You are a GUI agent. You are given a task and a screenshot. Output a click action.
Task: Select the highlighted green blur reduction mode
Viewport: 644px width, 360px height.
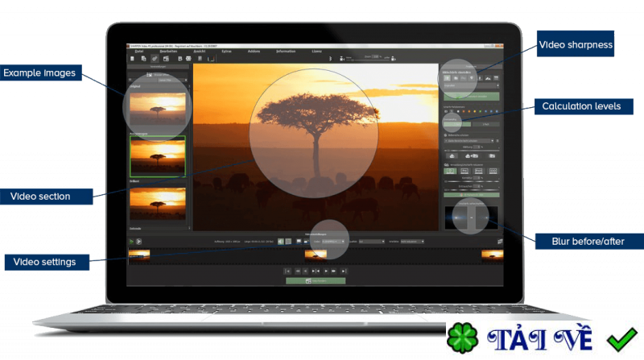[451, 171]
